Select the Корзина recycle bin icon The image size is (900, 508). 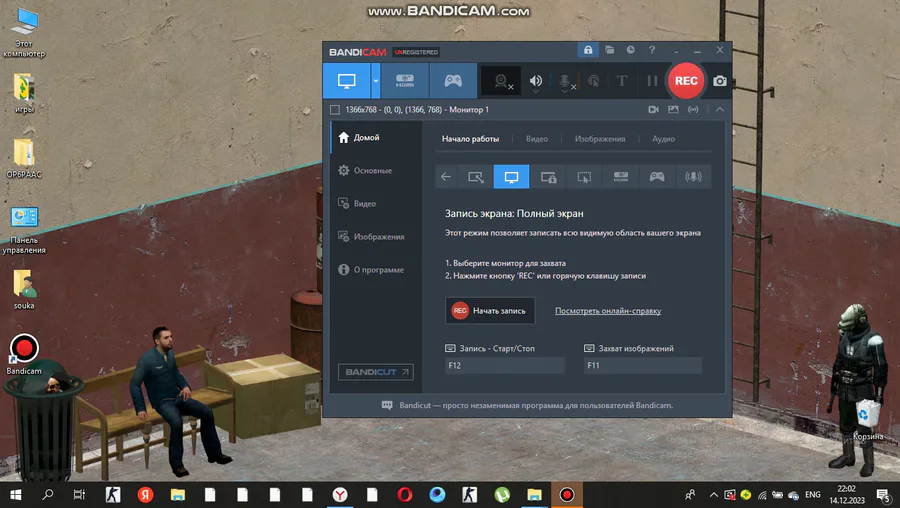(x=867, y=421)
